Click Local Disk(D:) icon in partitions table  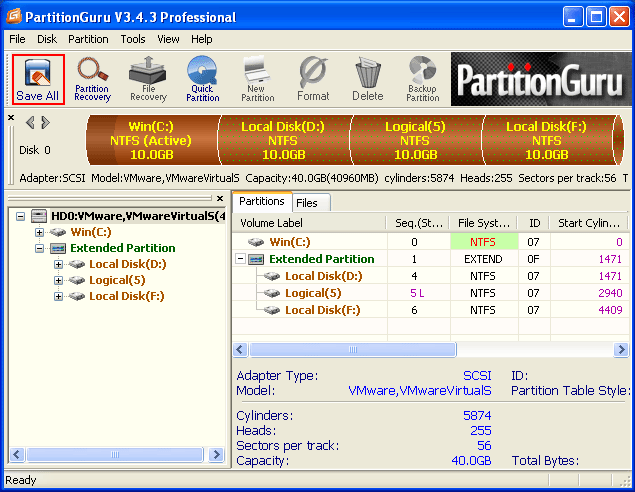pyautogui.click(x=272, y=276)
